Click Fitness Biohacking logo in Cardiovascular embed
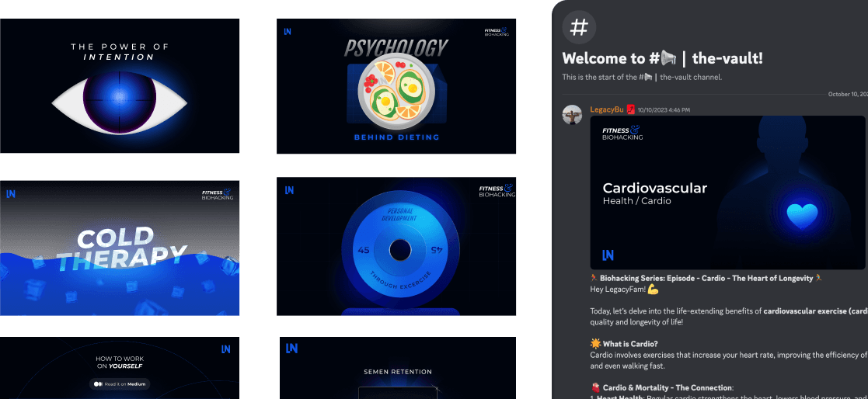Screen dimensions: 868x399 [x=622, y=133]
